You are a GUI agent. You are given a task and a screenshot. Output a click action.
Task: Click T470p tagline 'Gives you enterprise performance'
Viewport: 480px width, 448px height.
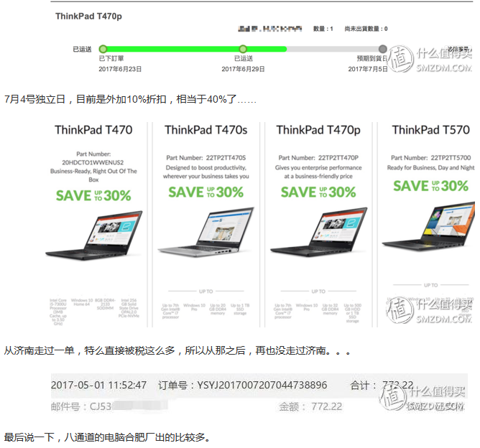click(x=318, y=172)
